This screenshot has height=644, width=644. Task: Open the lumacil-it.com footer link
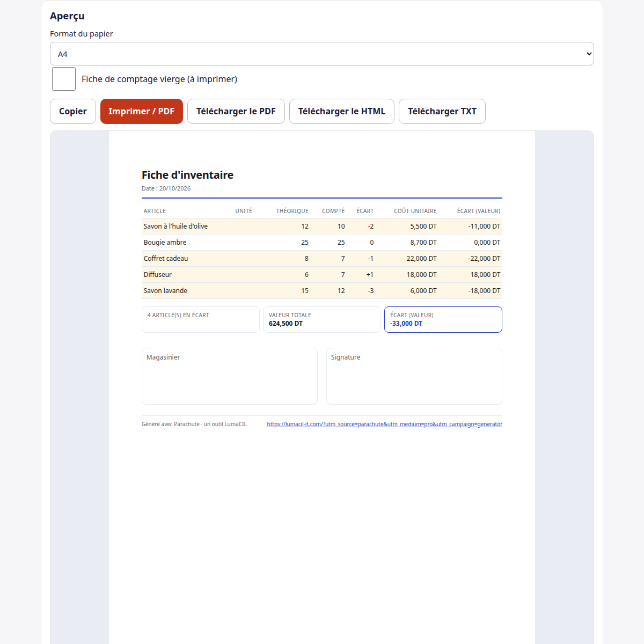coord(385,424)
